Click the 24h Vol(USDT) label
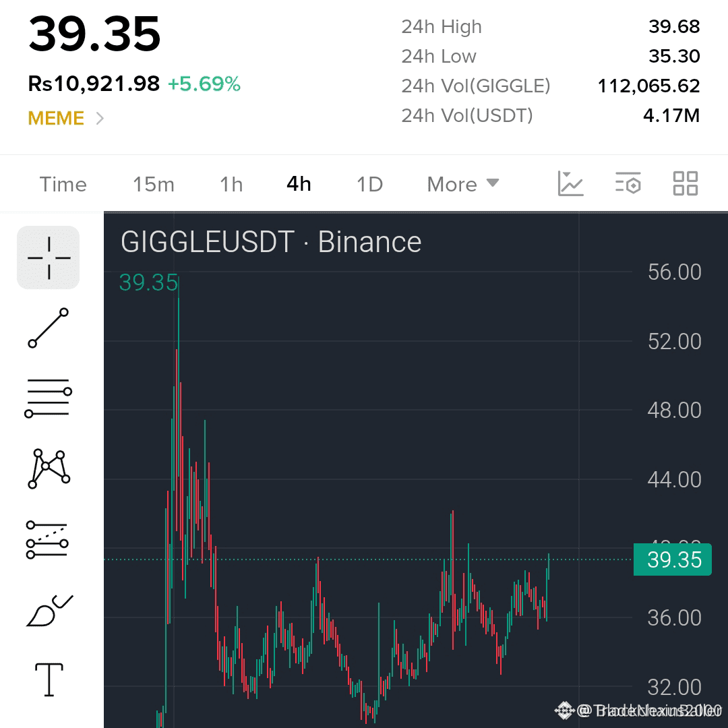Image resolution: width=728 pixels, height=728 pixels. pyautogui.click(x=467, y=116)
